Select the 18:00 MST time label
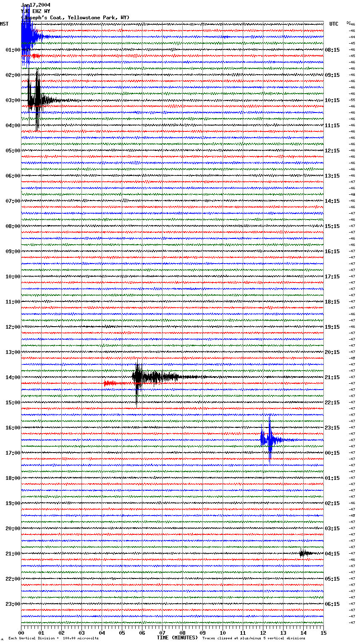The width and height of the screenshot is (357, 644). pyautogui.click(x=13, y=478)
